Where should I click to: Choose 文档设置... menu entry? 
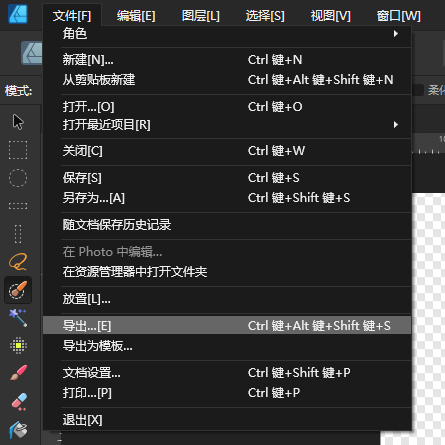pyautogui.click(x=227, y=373)
